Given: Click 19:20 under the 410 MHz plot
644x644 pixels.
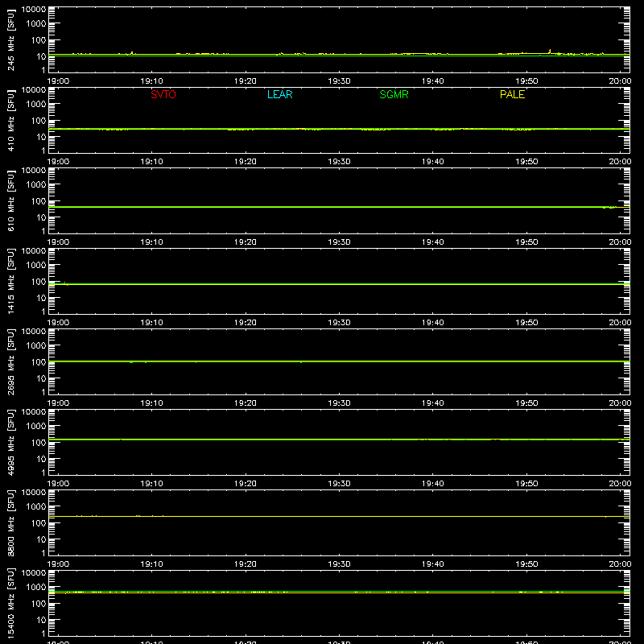Looking at the screenshot, I should [x=246, y=162].
